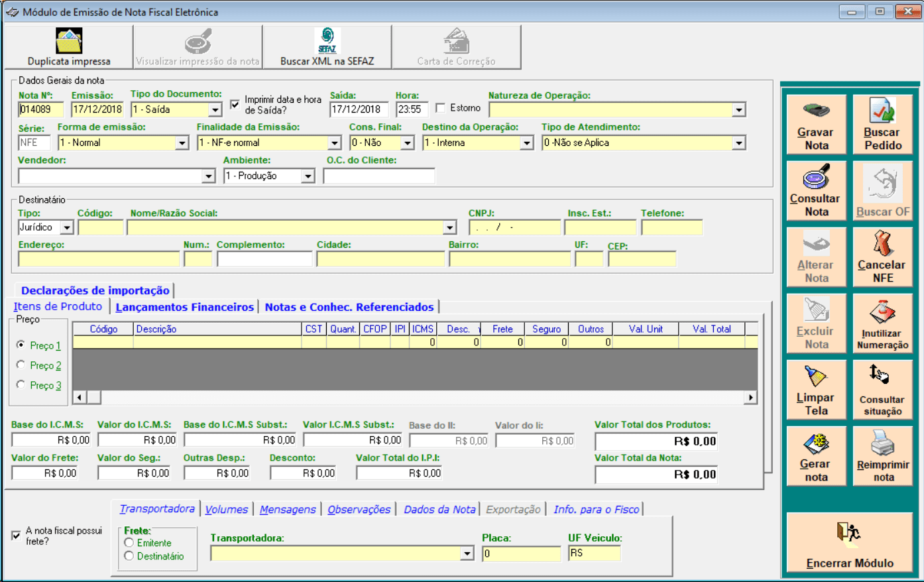This screenshot has width=924, height=582.
Task: Open Buscar Pedido icon button
Action: 882,111
